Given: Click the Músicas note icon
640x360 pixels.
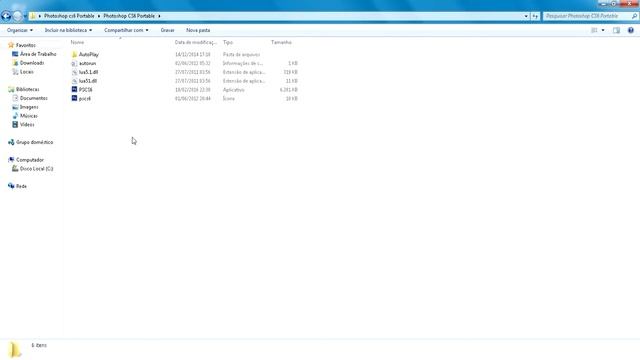Looking at the screenshot, I should pos(15,116).
